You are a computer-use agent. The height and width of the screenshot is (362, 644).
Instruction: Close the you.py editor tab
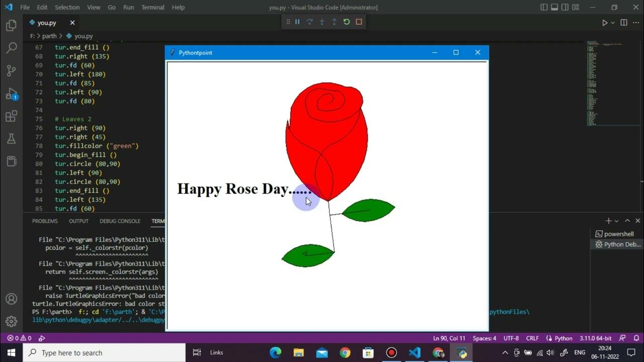72,23
